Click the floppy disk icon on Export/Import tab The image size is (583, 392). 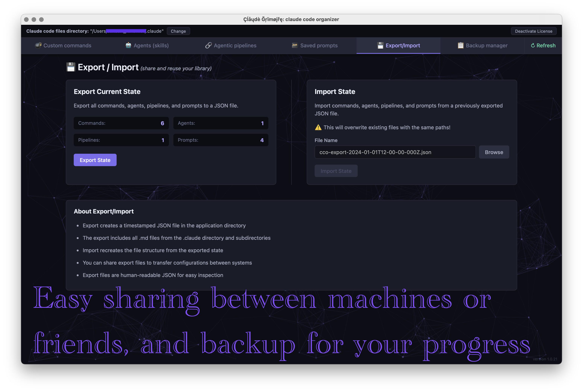click(380, 45)
